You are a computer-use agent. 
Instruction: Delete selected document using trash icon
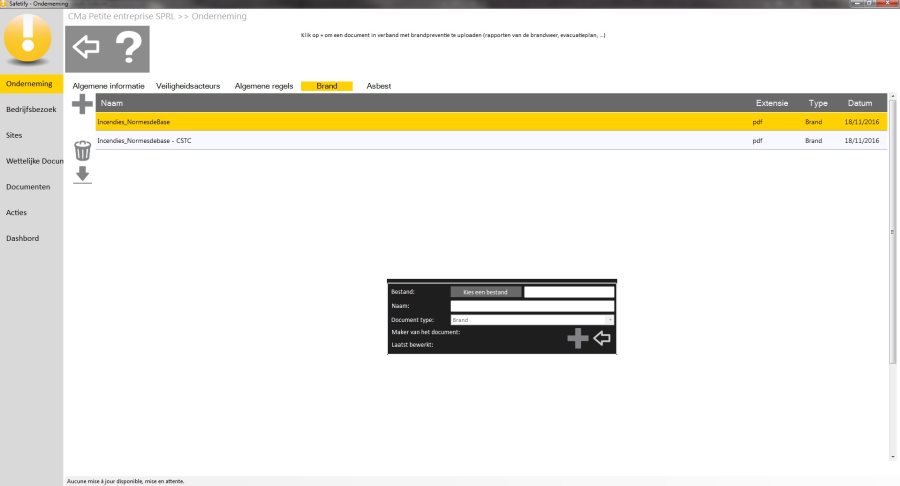click(83, 150)
